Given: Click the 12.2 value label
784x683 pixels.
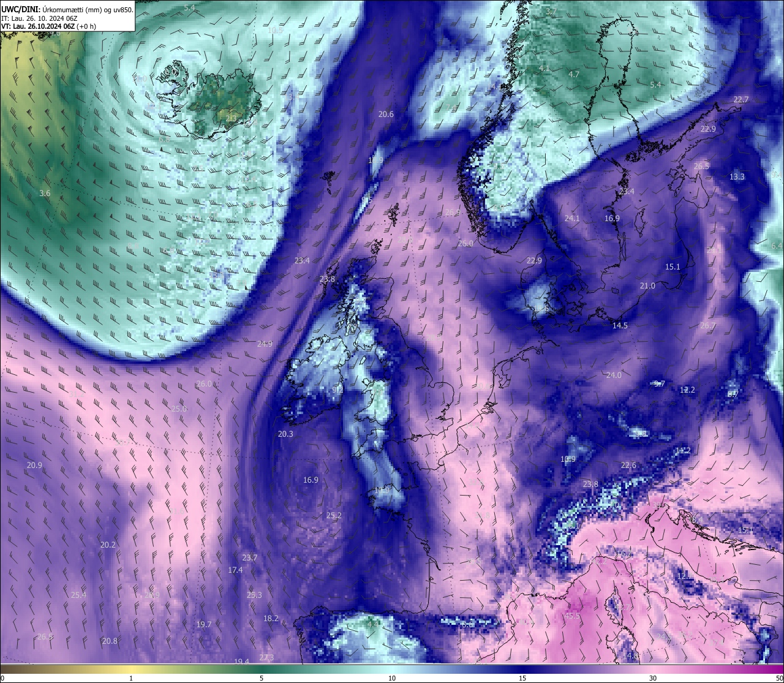Looking at the screenshot, I should pos(687,390).
